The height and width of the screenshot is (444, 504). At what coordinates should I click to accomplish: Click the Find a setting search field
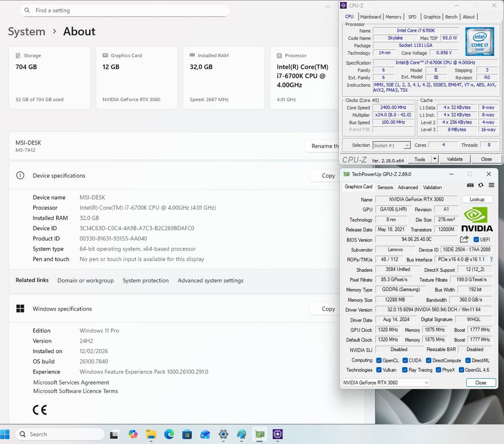click(125, 11)
